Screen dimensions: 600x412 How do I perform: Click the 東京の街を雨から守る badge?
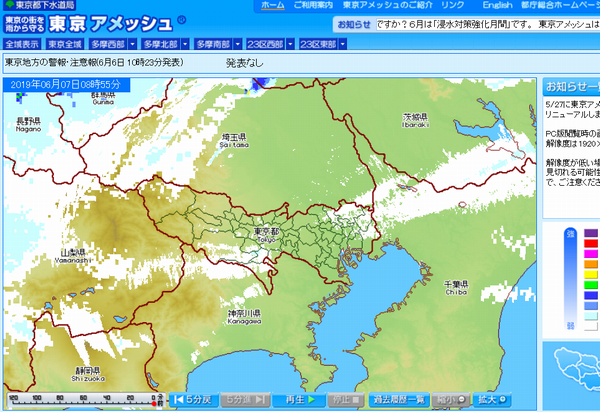pyautogui.click(x=25, y=24)
